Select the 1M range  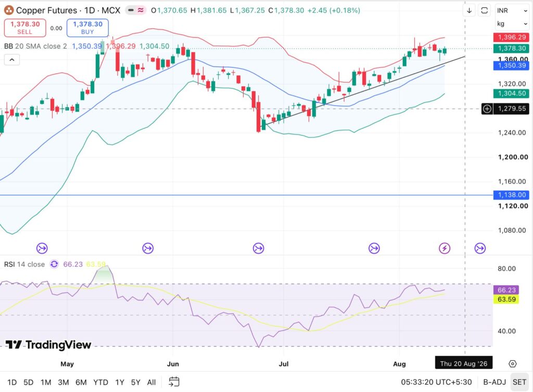coord(46,382)
